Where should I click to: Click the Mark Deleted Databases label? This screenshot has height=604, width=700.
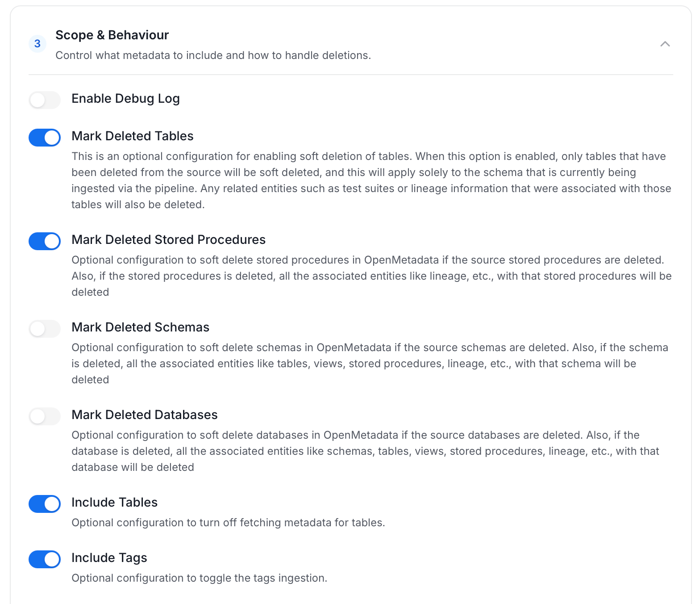pos(145,415)
